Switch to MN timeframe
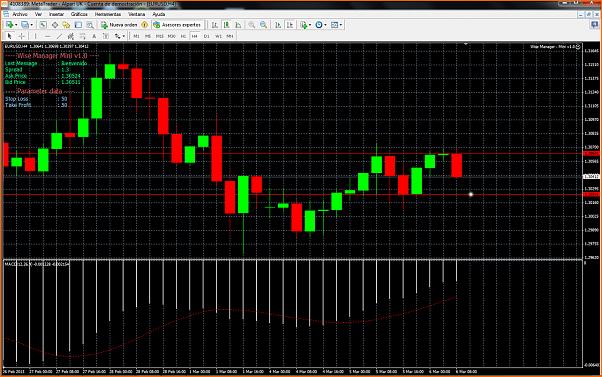The width and height of the screenshot is (602, 377). click(x=230, y=36)
